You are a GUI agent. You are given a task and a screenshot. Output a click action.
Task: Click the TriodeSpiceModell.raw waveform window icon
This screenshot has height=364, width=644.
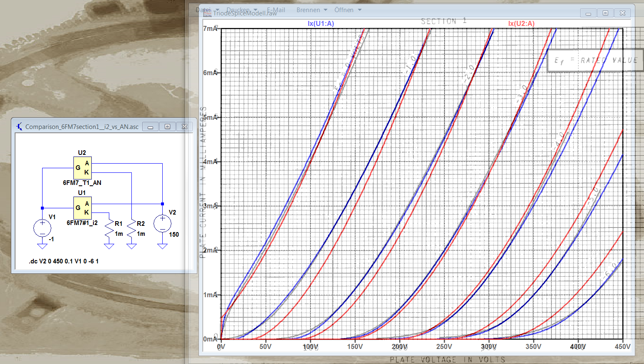point(207,13)
